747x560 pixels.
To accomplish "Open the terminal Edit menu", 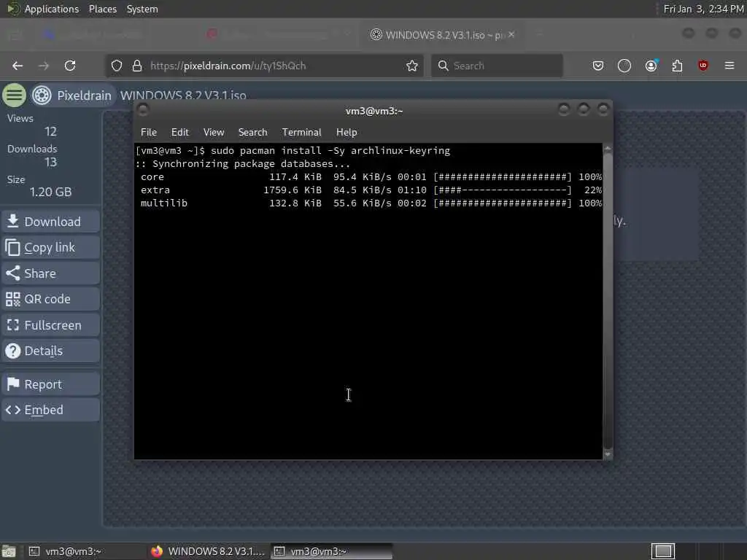I will pyautogui.click(x=180, y=133).
